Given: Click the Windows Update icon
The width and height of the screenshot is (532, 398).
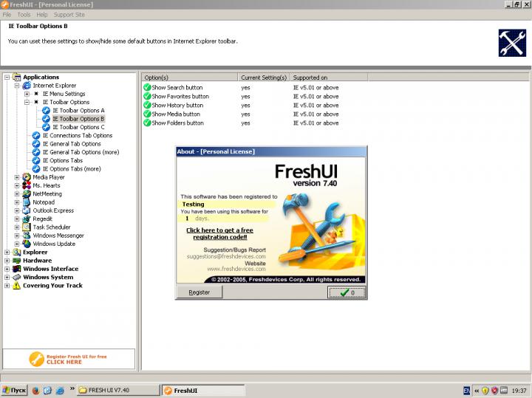Looking at the screenshot, I should 27,244.
